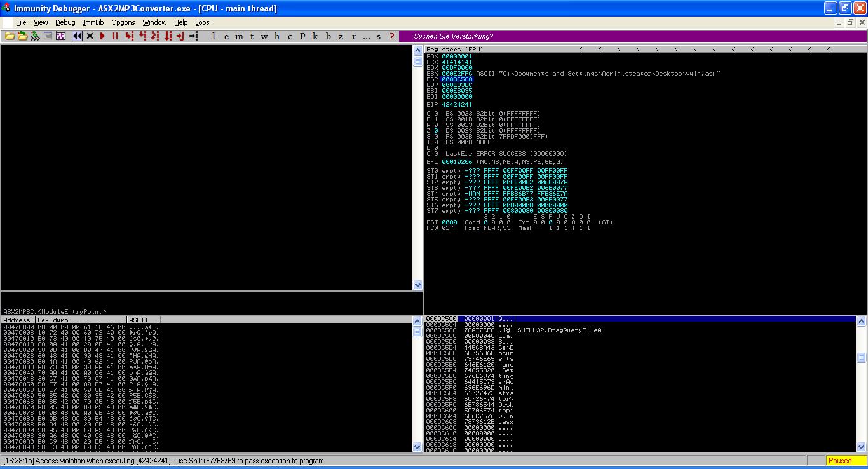
Task: Open the Debug menu
Action: tap(65, 22)
